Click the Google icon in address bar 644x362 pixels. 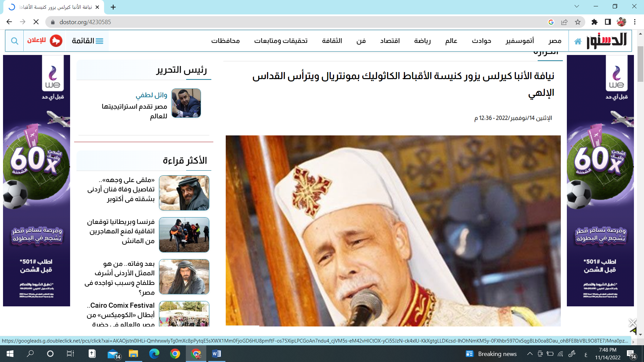[551, 22]
